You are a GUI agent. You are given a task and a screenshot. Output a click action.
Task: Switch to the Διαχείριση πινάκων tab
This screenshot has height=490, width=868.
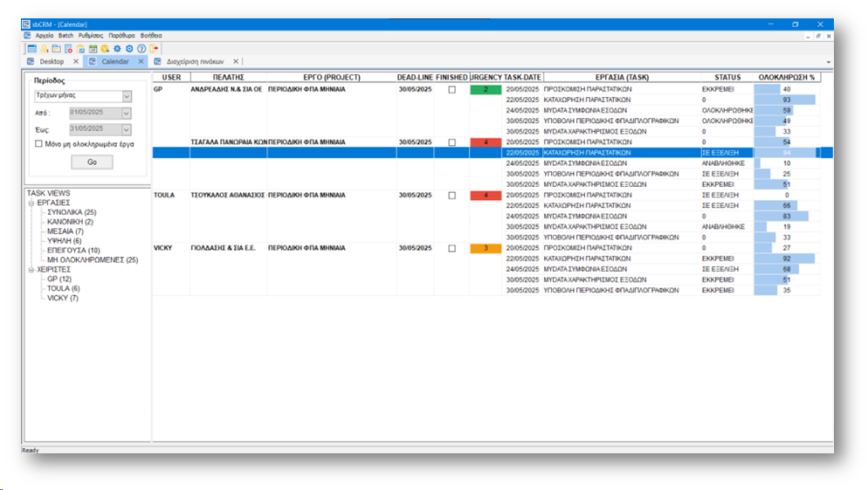point(195,62)
